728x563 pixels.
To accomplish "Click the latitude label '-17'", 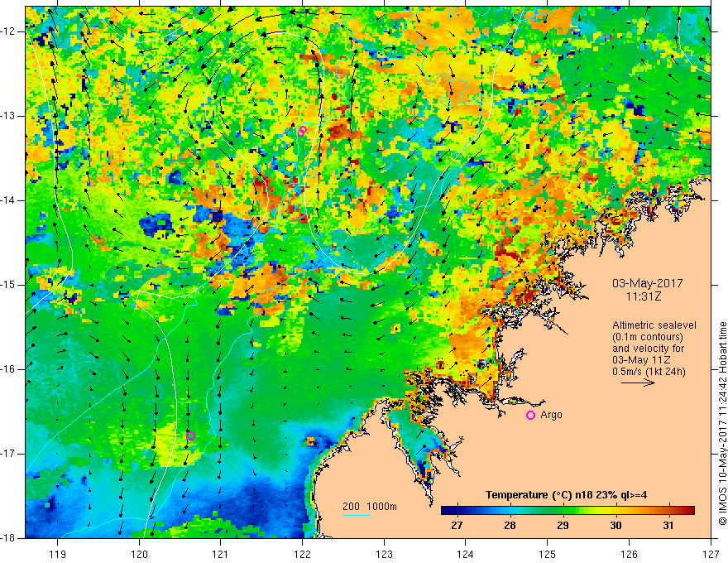I will click(8, 454).
